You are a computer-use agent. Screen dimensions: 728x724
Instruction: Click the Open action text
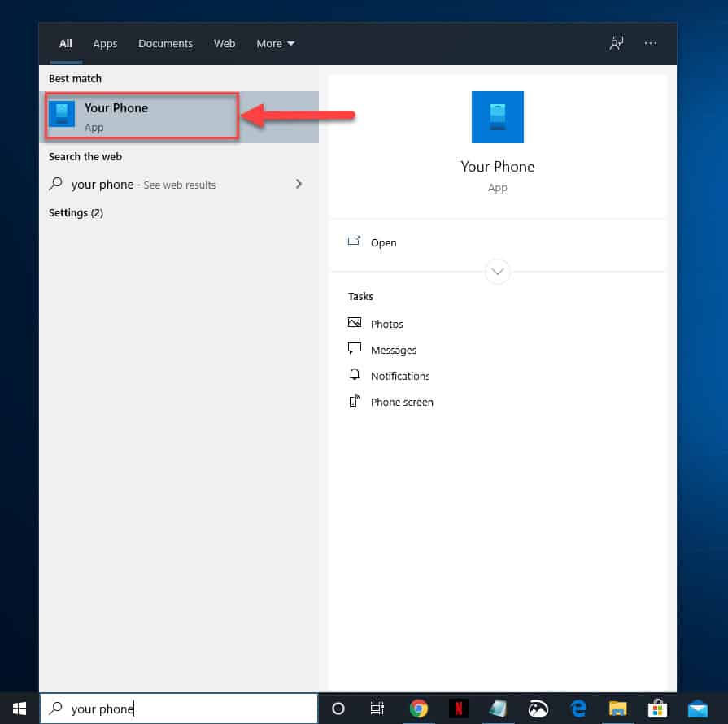[x=383, y=243]
